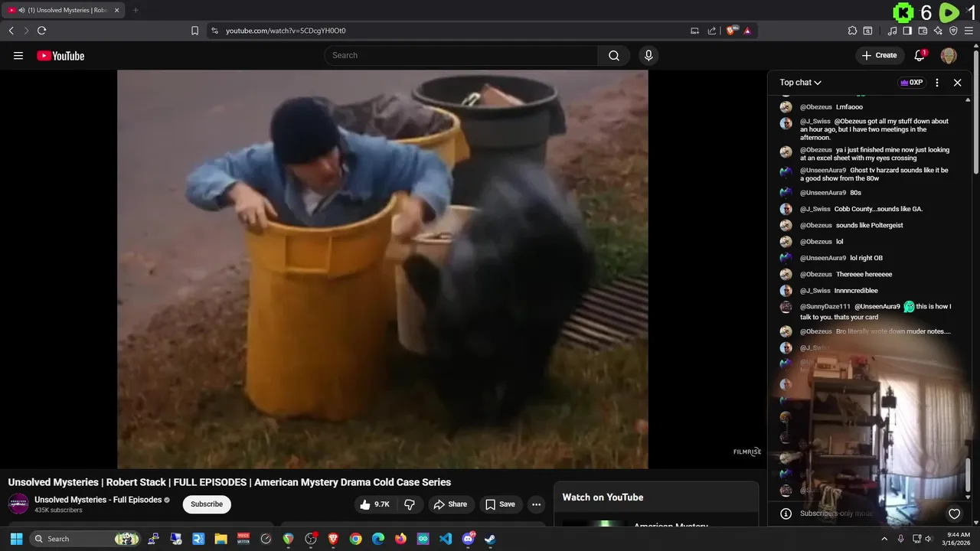980x551 pixels.
Task: Open Leo AI sparkle icon
Action: (x=938, y=31)
